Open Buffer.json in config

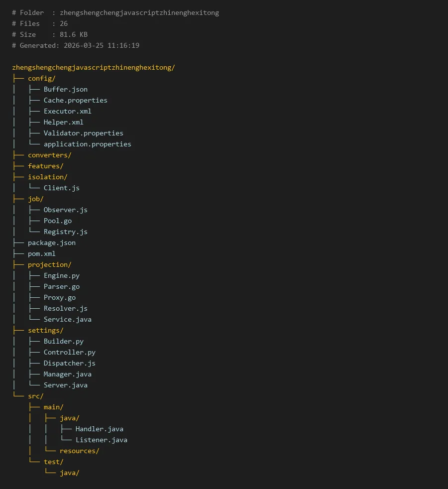(65, 89)
